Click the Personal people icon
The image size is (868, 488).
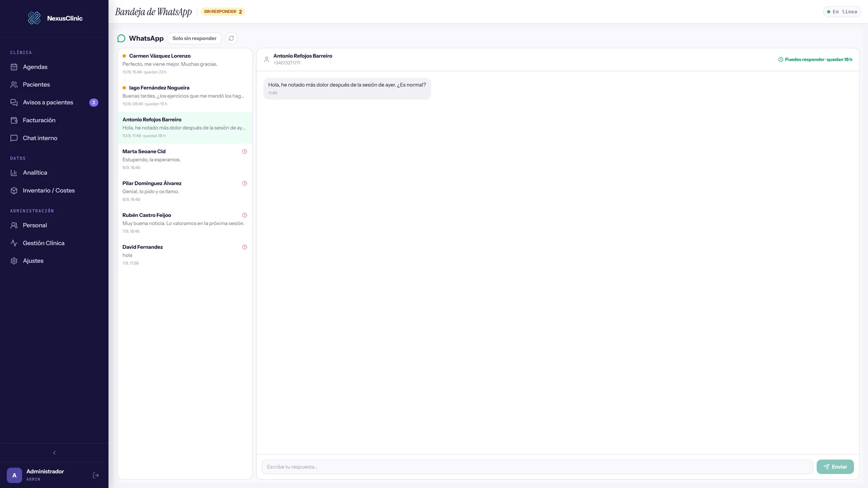click(14, 225)
